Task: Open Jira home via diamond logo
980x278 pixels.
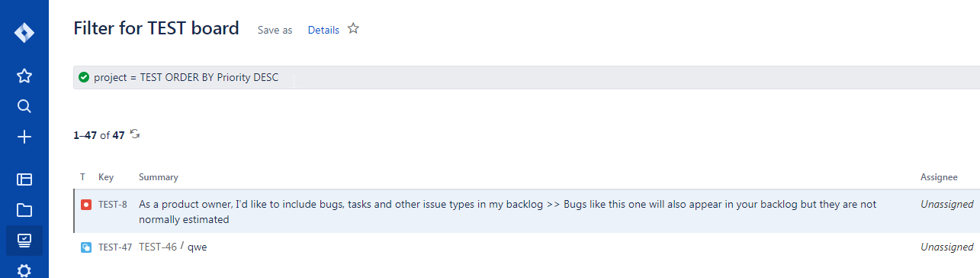Action: tap(24, 34)
